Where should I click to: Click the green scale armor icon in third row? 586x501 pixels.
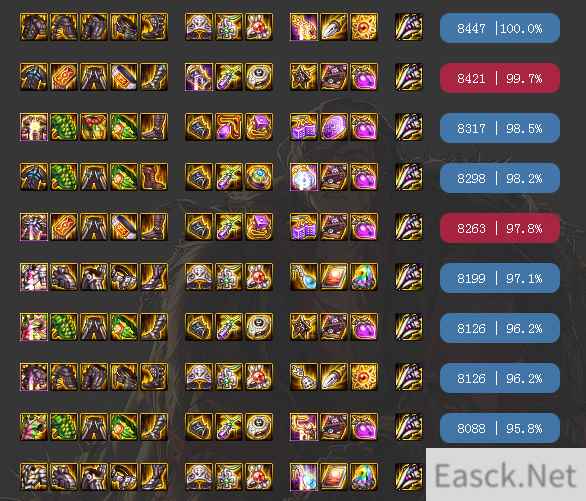(64, 127)
